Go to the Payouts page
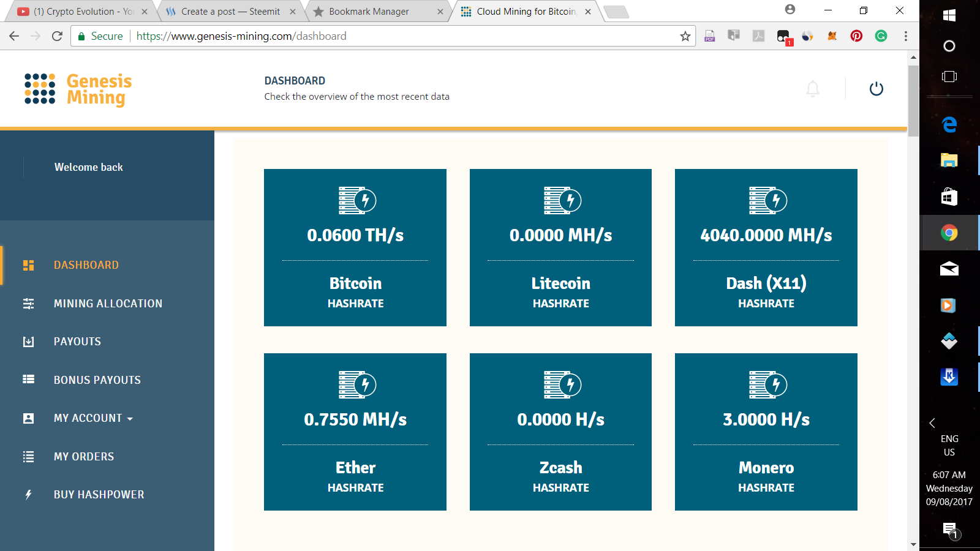This screenshot has height=551, width=980. click(77, 342)
